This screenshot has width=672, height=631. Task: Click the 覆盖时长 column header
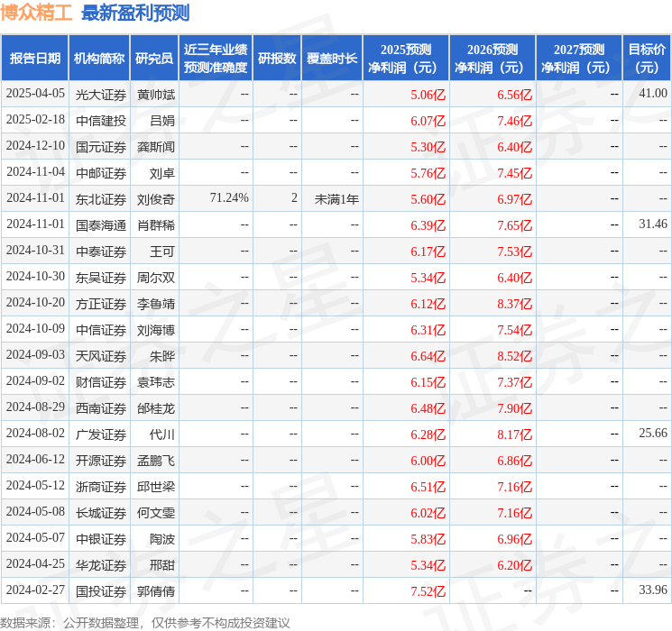[x=332, y=59]
